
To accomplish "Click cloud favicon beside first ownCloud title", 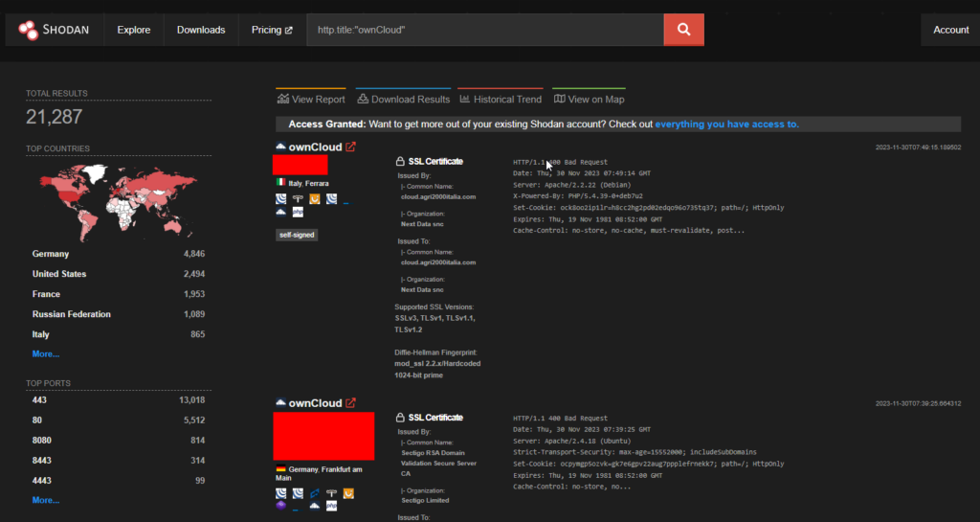I will pyautogui.click(x=280, y=147).
